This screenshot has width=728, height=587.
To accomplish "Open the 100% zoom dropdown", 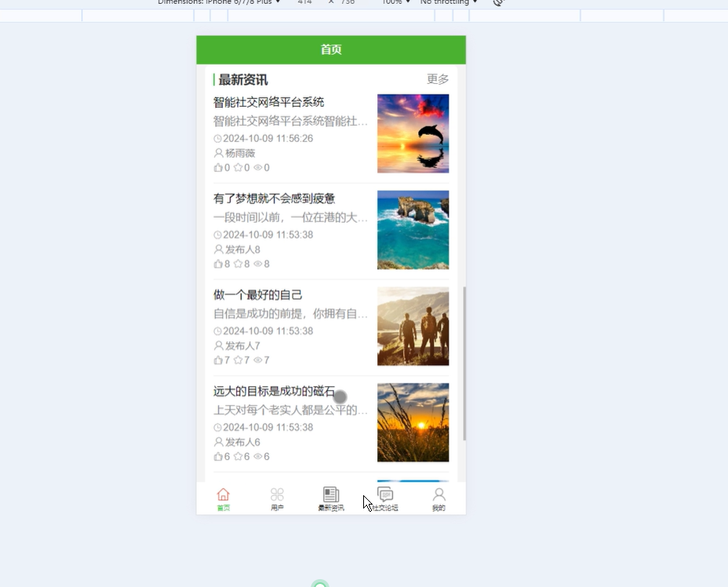I will point(395,2).
